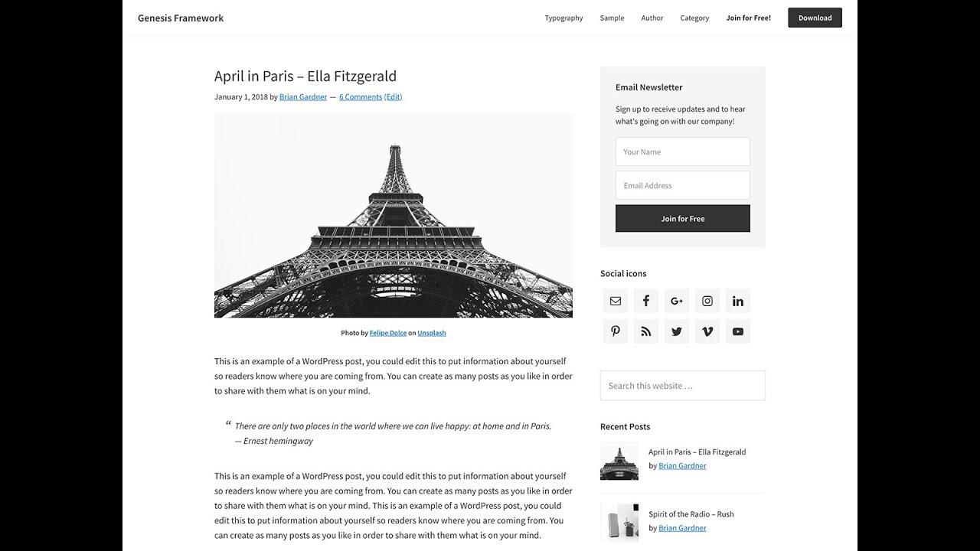The height and width of the screenshot is (551, 980).
Task: Open the Vimeo social icon
Action: click(x=707, y=331)
